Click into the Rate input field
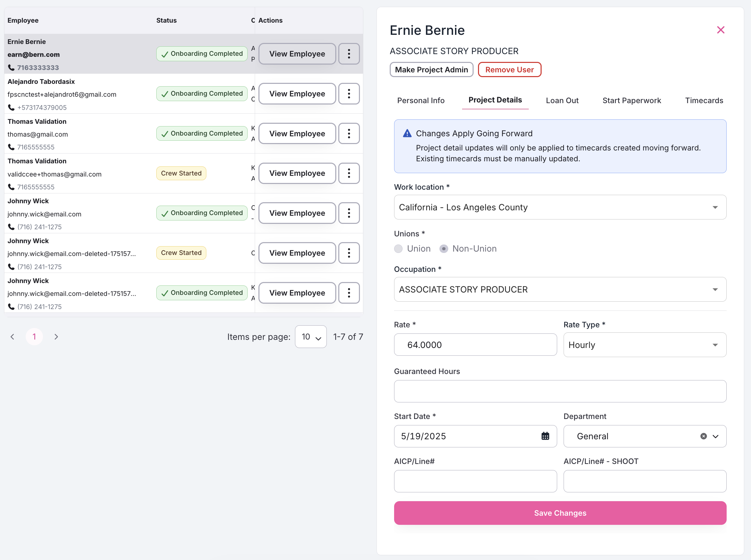This screenshot has height=560, width=751. tap(475, 345)
